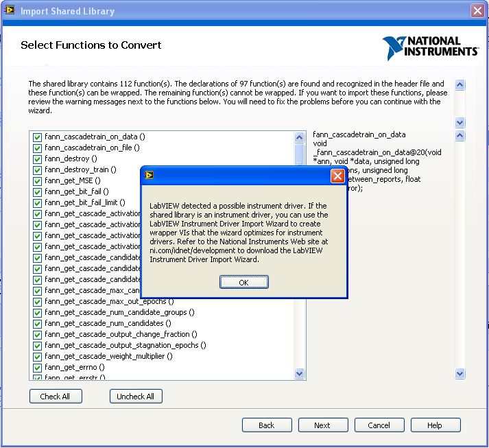Toggle fann_get_cascade_output_change_fraction checkbox

37,335
